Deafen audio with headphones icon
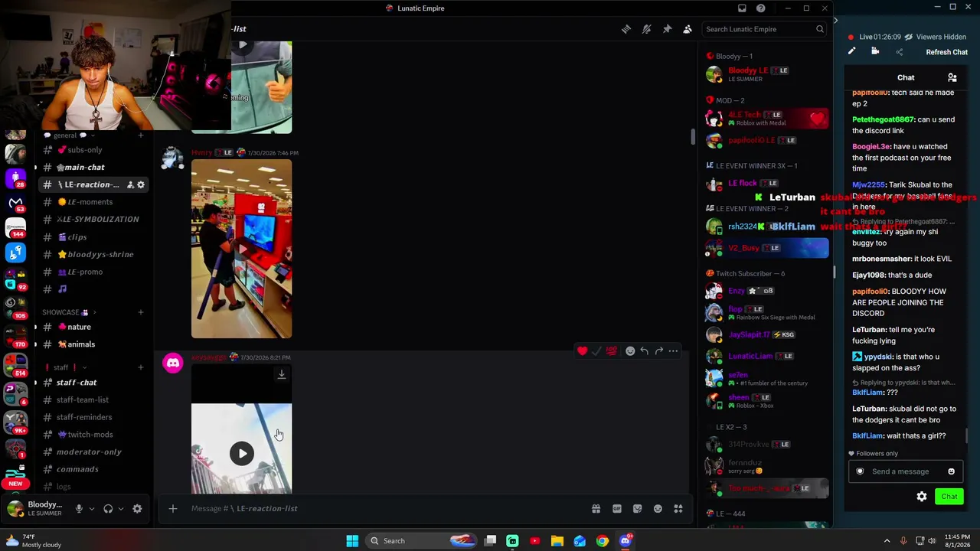Screen dimensions: 980x551 108,509
